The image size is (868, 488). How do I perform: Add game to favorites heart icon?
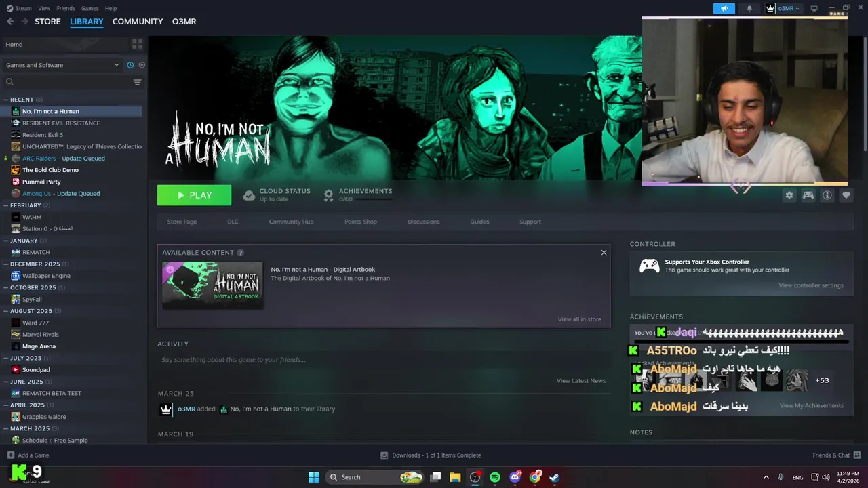click(846, 195)
